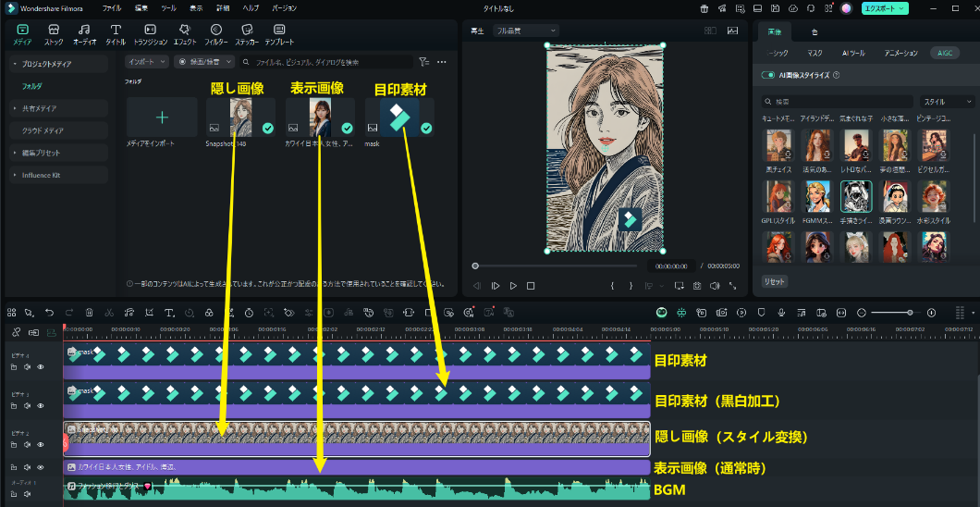Viewport: 980px width, 507px height.
Task: Select the クラウド メディア item
Action: pos(43,130)
